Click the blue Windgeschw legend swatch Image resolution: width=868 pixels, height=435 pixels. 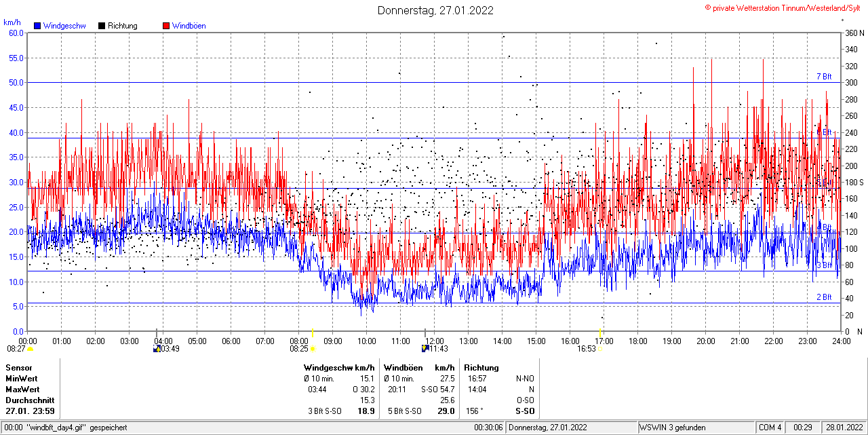point(37,26)
